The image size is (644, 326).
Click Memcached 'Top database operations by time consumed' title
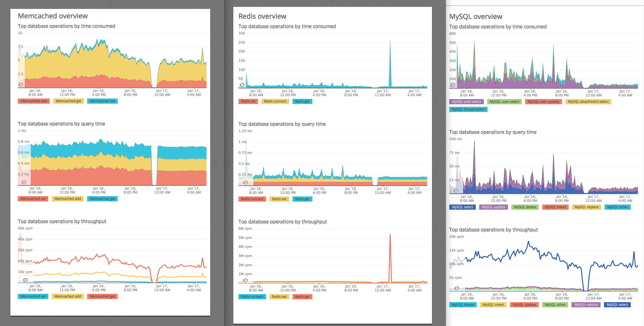point(66,26)
